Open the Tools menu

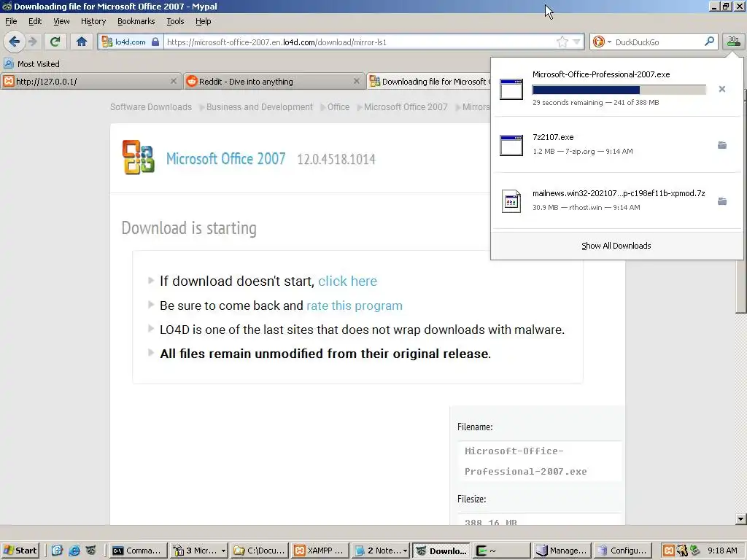point(175,21)
